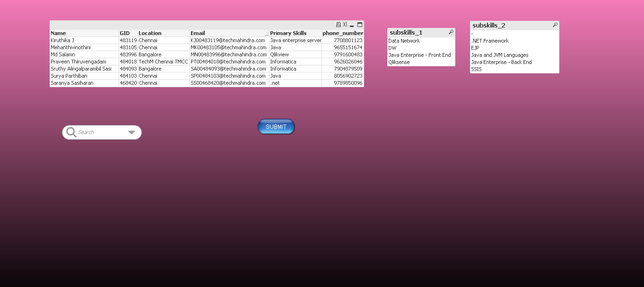Sort by the Location column header

(164, 33)
